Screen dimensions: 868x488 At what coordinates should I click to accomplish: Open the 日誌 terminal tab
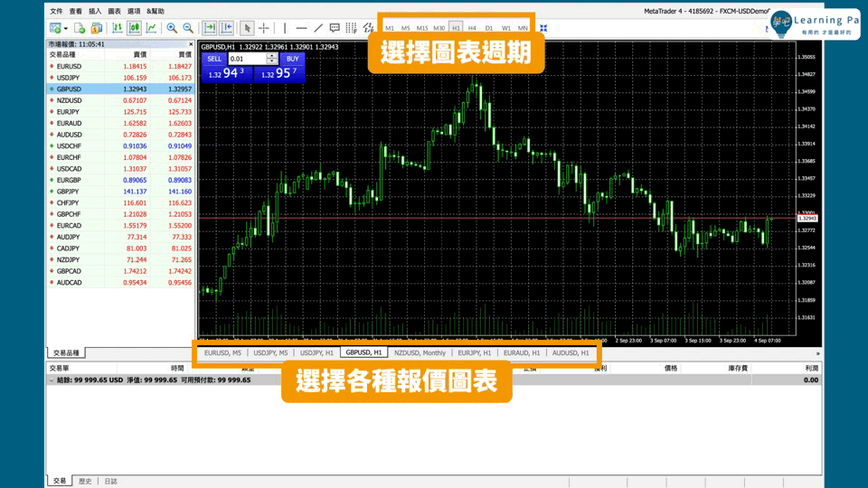click(x=110, y=482)
